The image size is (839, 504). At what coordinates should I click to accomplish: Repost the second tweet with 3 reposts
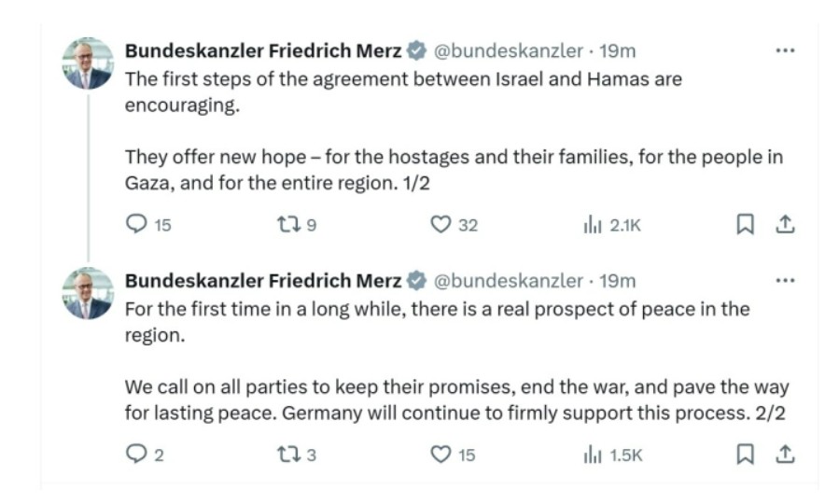point(288,455)
